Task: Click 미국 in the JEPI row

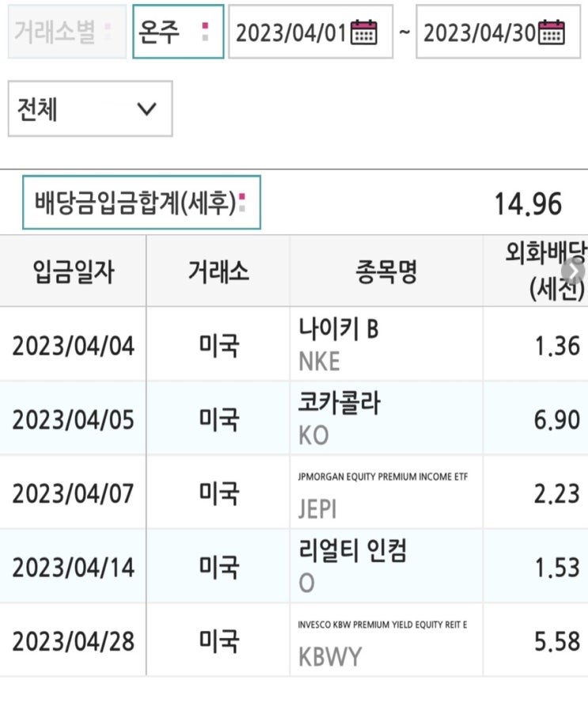Action: tap(219, 493)
